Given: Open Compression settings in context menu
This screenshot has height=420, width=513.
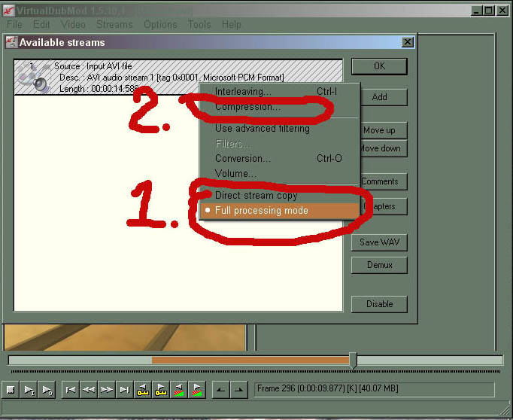Looking at the screenshot, I should click(x=280, y=107).
